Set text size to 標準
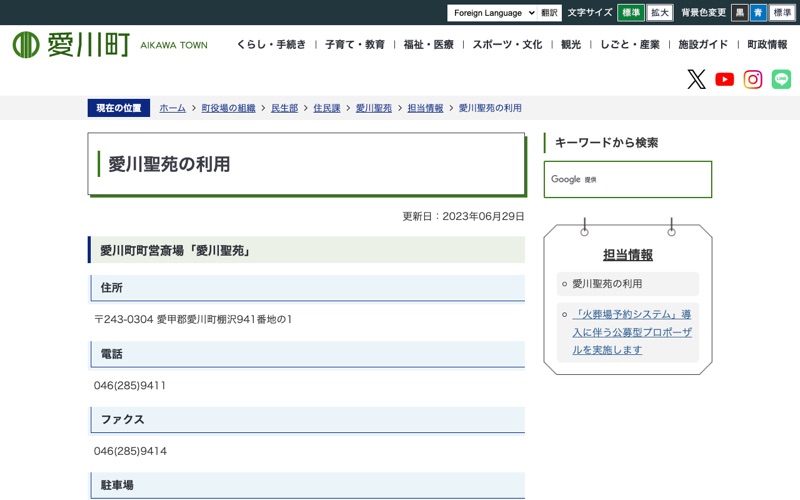The width and height of the screenshot is (800, 500). coord(631,13)
